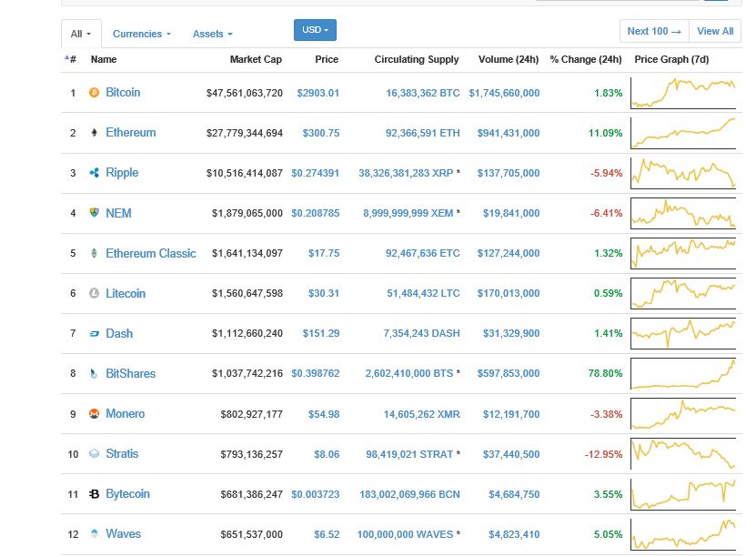Open Waves 7d price graph

683,534
